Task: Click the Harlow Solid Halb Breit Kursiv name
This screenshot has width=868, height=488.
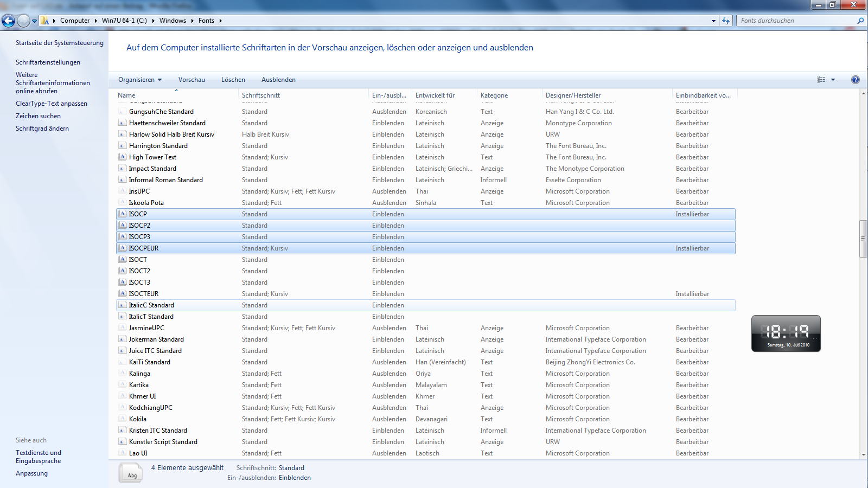Action: tap(171, 134)
